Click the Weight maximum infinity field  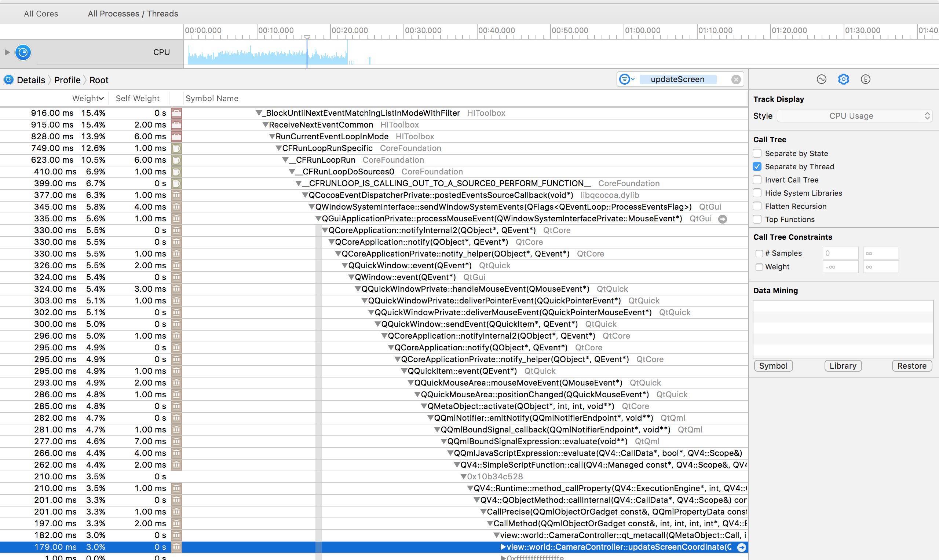881,267
